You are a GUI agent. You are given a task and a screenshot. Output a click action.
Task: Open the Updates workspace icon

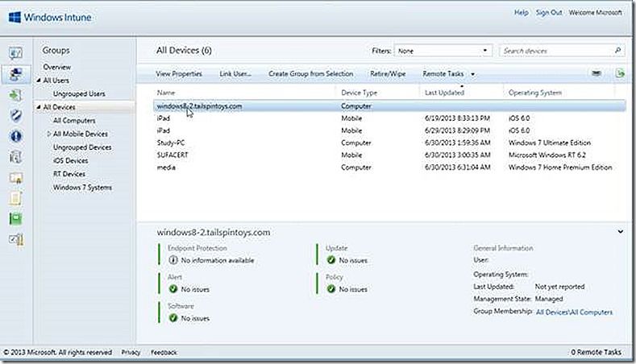click(x=16, y=95)
